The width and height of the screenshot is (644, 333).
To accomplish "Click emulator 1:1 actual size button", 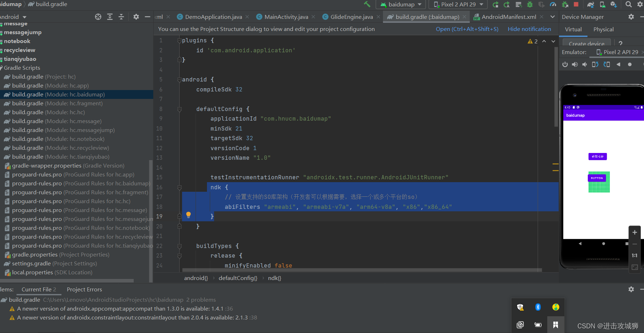I will (635, 255).
